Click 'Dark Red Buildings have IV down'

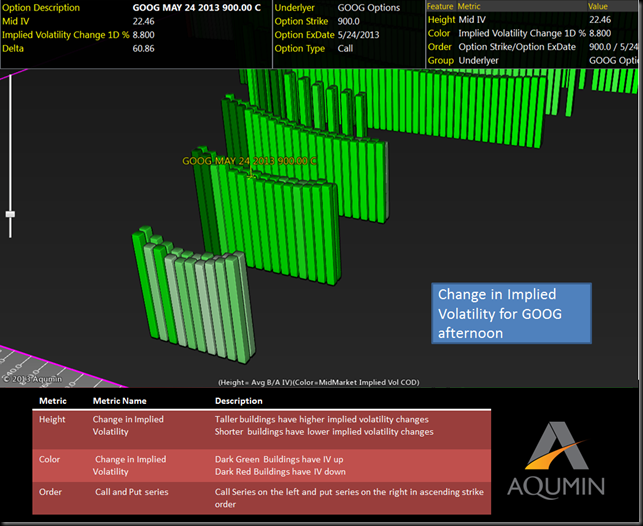pyautogui.click(x=280, y=471)
